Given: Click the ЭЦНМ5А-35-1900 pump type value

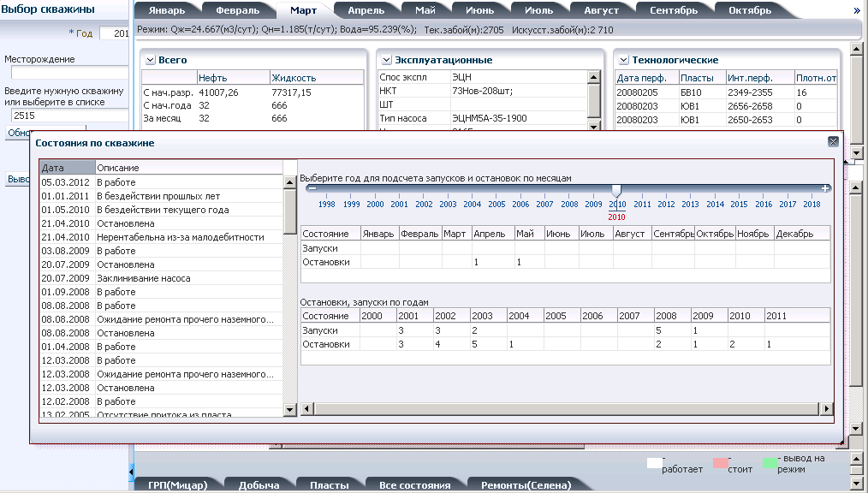Looking at the screenshot, I should [490, 118].
